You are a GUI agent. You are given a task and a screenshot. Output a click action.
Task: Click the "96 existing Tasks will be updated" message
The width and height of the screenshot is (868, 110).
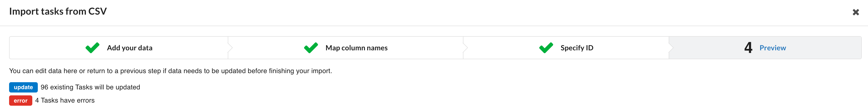pos(90,87)
